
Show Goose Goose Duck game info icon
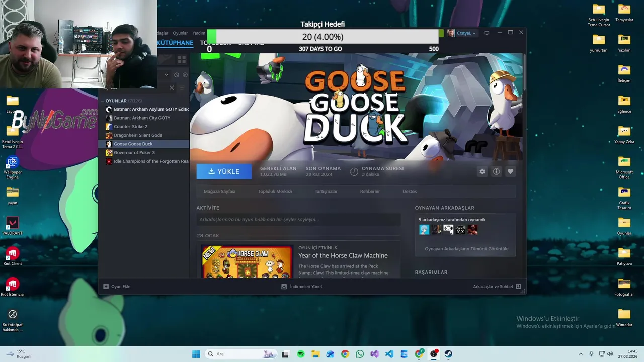coord(496,171)
